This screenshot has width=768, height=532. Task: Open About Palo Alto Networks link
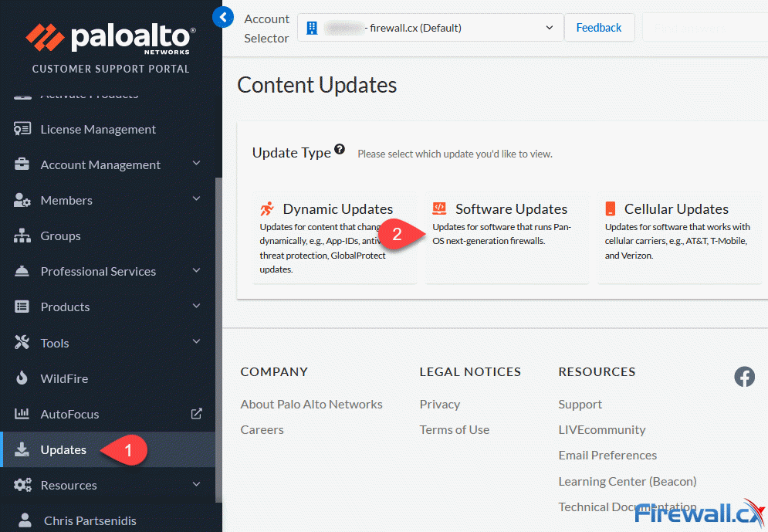312,404
